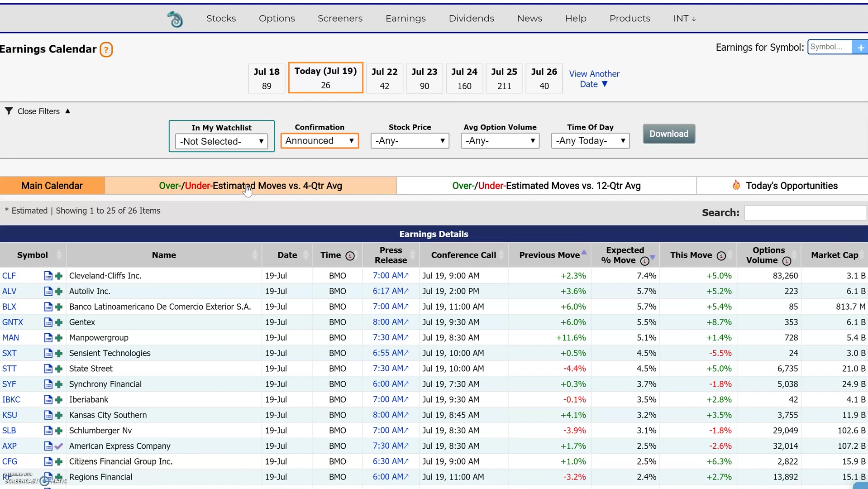
Task: Add SXT to watchlist with plus icon
Action: pyautogui.click(x=59, y=354)
